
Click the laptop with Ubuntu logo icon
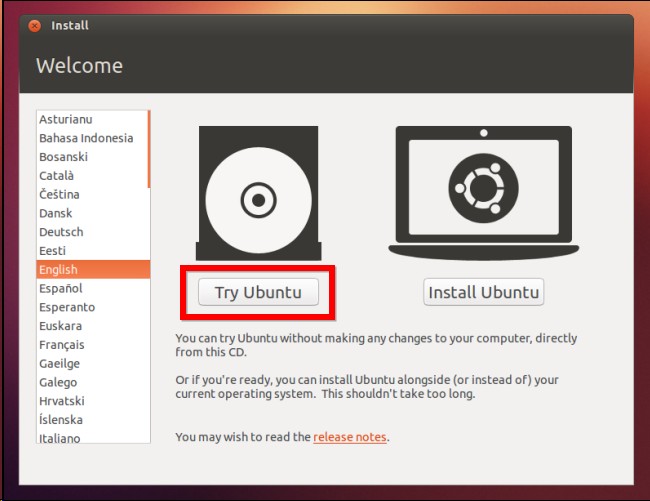pyautogui.click(x=483, y=193)
